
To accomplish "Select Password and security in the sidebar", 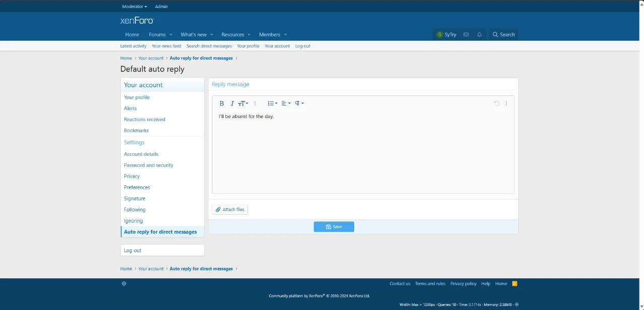I will pyautogui.click(x=148, y=165).
